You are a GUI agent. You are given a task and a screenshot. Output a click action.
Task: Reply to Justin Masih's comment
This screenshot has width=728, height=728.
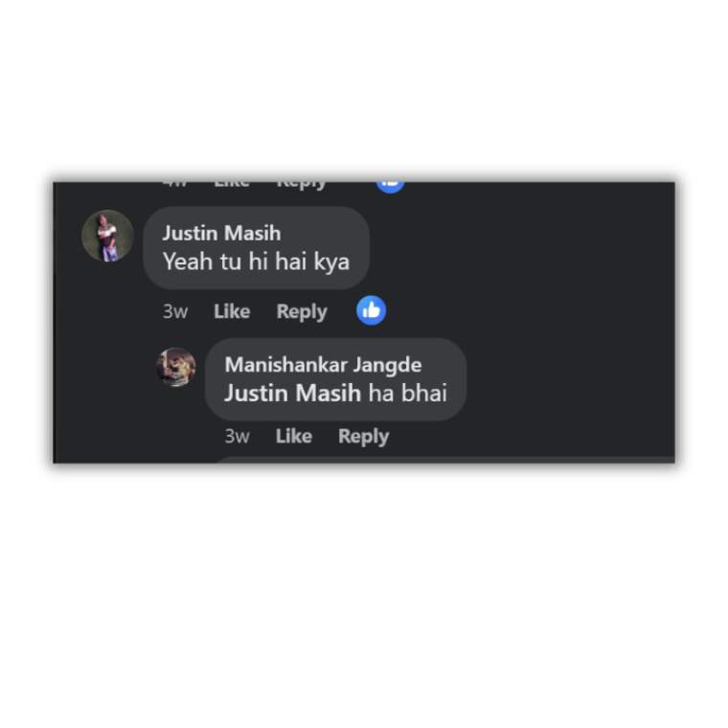point(302,311)
